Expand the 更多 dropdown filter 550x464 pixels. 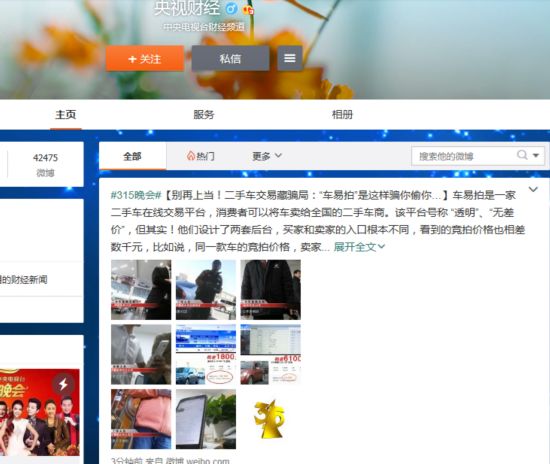[x=267, y=156]
